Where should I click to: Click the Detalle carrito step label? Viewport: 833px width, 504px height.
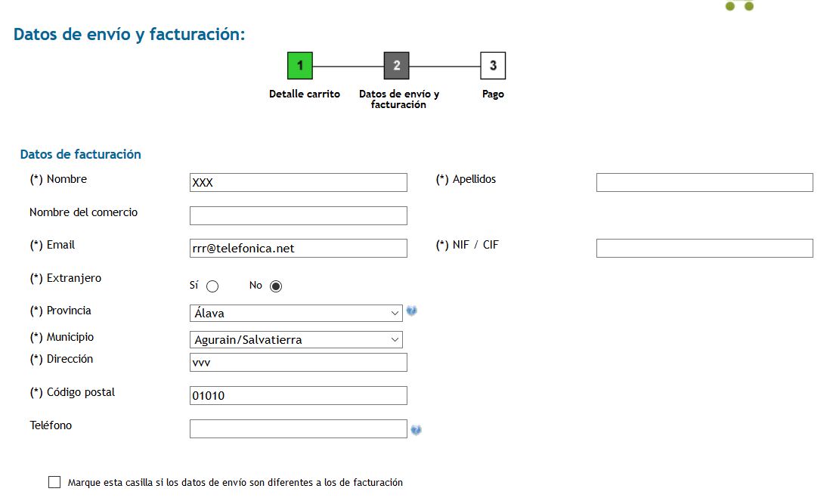305,94
